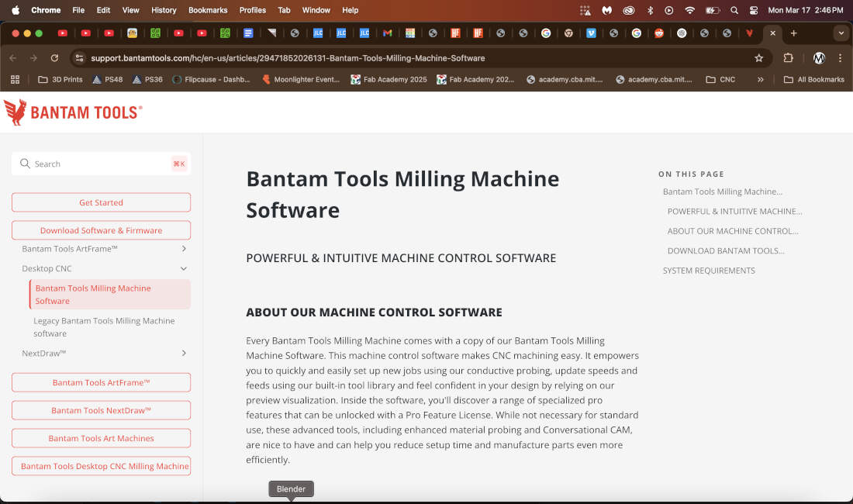Image resolution: width=853 pixels, height=504 pixels.
Task: Click the Bluetooth menu bar icon
Action: [650, 10]
